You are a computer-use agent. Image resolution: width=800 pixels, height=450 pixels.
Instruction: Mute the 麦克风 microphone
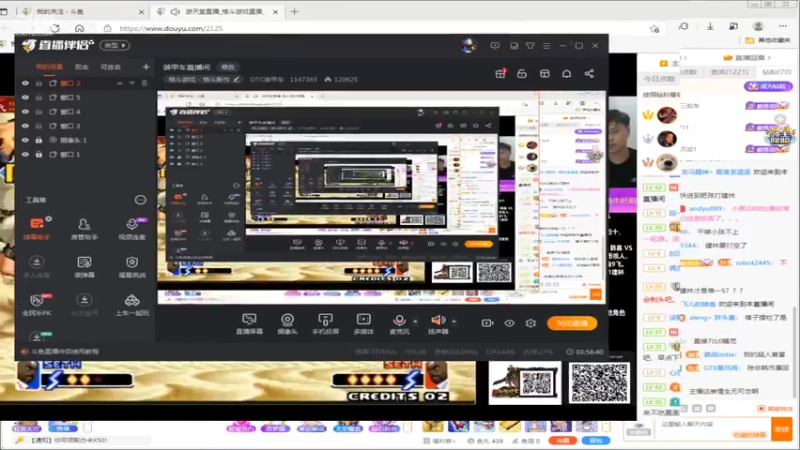(399, 323)
